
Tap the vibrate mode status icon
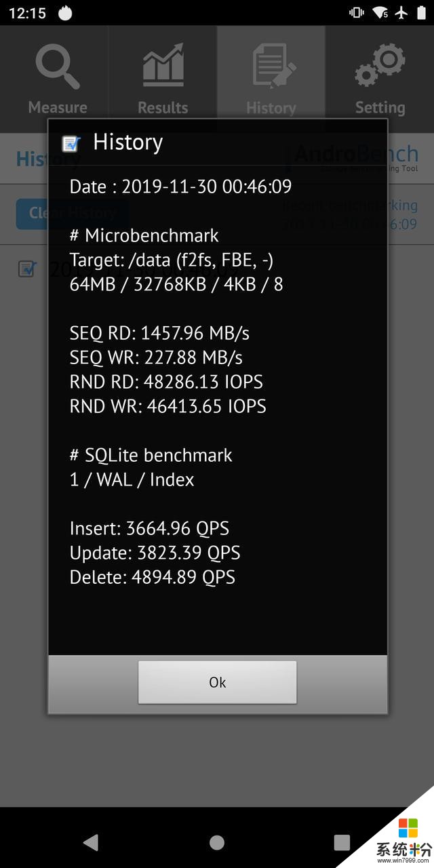(357, 13)
